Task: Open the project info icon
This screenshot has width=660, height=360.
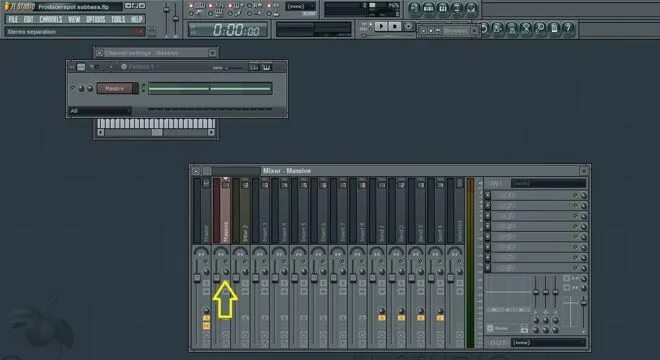Action: coord(554,29)
